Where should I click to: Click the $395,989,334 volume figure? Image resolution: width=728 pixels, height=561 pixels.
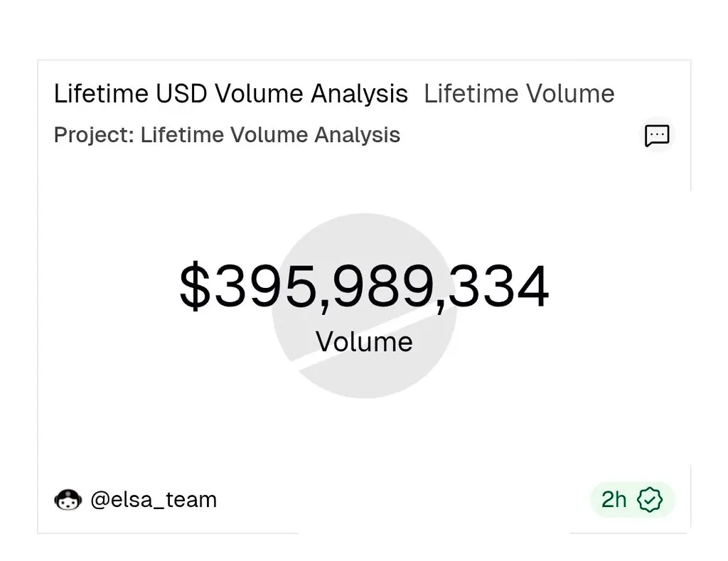[x=364, y=287]
